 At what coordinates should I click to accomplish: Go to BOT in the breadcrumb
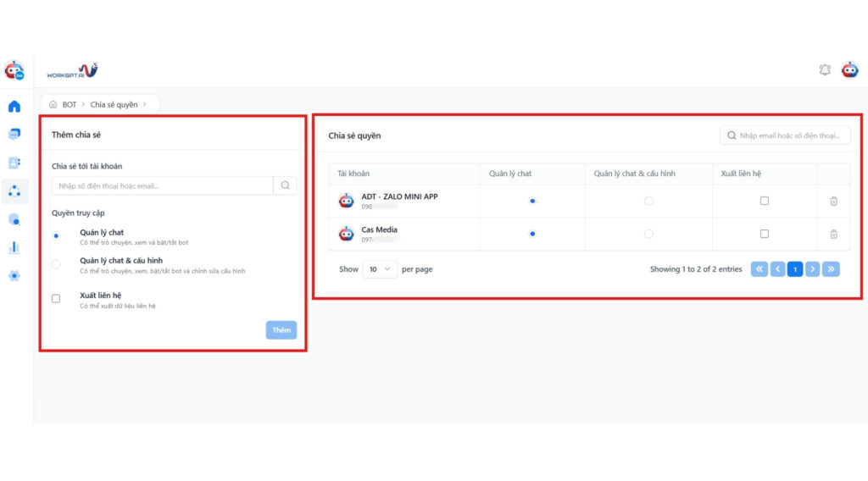click(x=69, y=105)
